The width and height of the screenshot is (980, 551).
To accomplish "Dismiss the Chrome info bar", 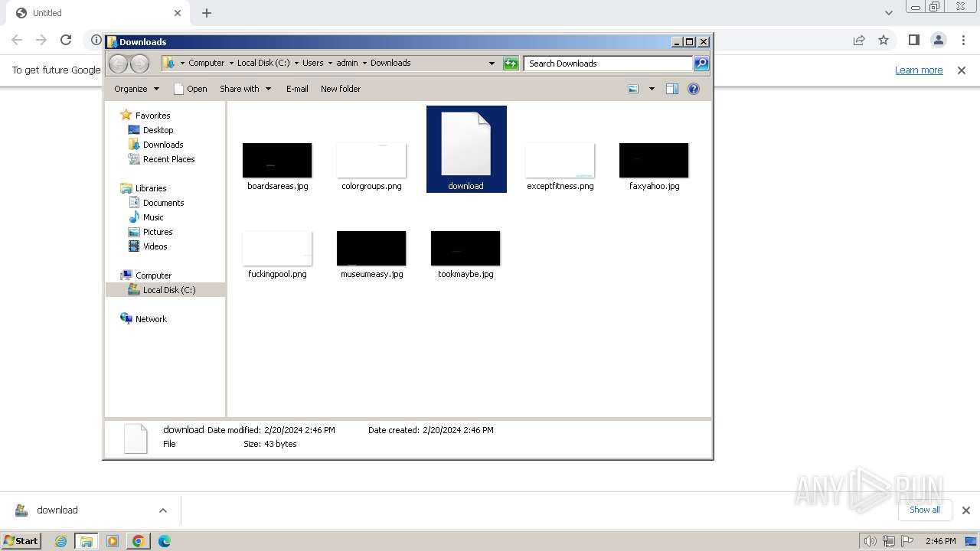I will pos(962,70).
